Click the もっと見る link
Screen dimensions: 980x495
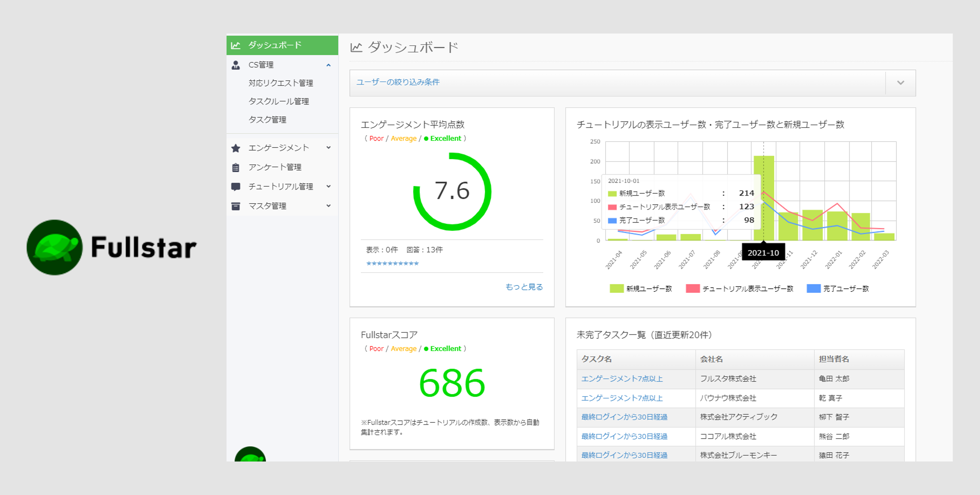click(x=523, y=287)
